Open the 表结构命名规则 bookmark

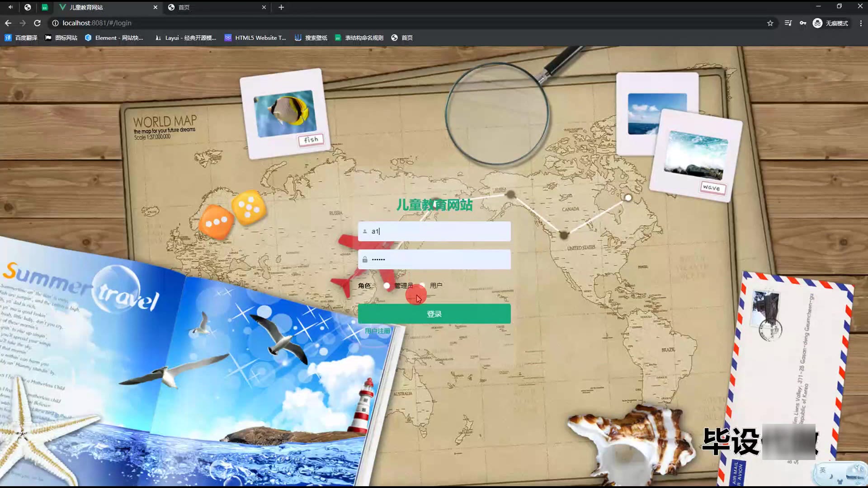click(359, 38)
